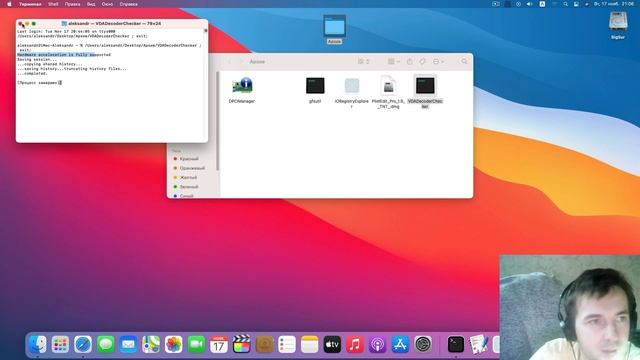Click the Finder Tags toolbar button
This screenshot has width=640, height=360.
[422, 62]
